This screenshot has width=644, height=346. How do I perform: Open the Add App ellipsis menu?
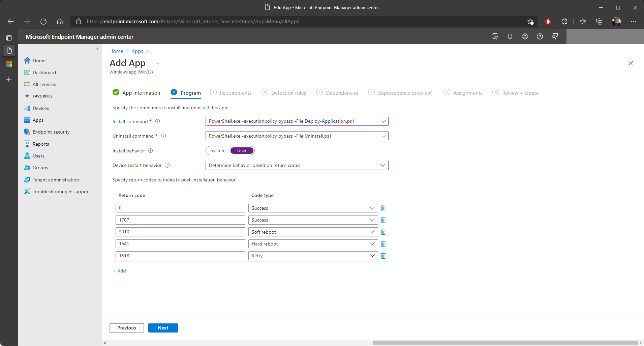pyautogui.click(x=157, y=63)
